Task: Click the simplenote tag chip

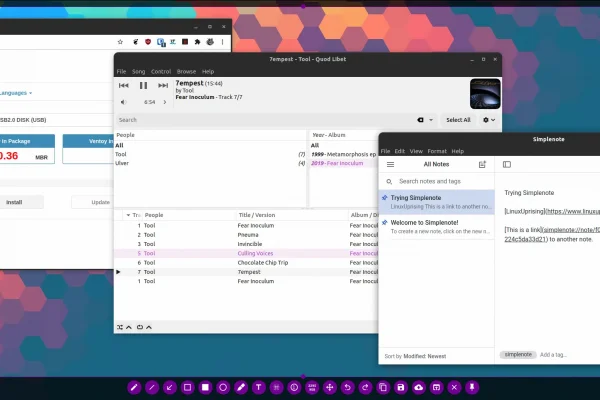Action: 518,355
